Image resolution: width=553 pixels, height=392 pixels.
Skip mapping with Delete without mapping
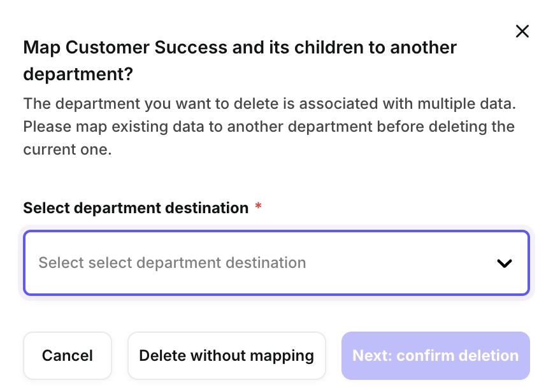pyautogui.click(x=226, y=356)
